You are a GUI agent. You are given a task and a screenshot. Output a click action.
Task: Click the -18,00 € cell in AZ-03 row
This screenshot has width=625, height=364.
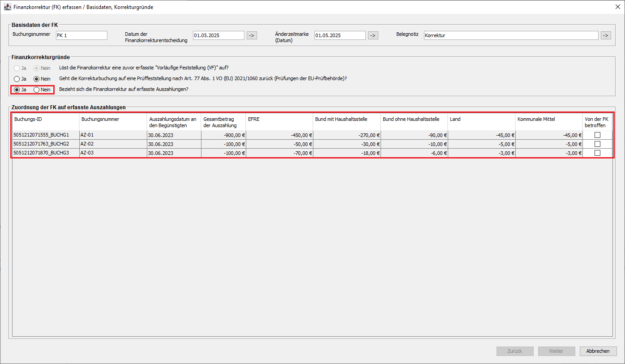[x=347, y=153]
